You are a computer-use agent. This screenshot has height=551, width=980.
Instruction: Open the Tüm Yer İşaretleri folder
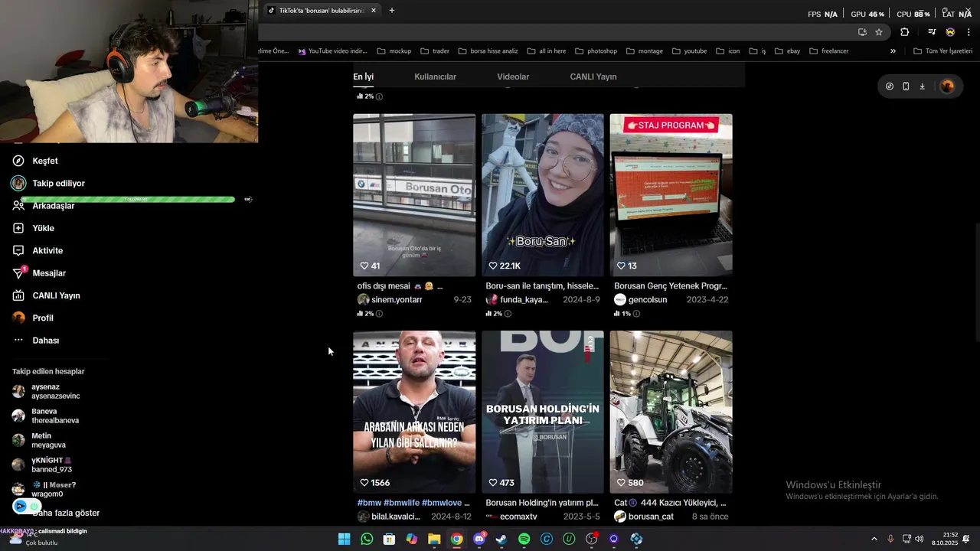pos(942,51)
